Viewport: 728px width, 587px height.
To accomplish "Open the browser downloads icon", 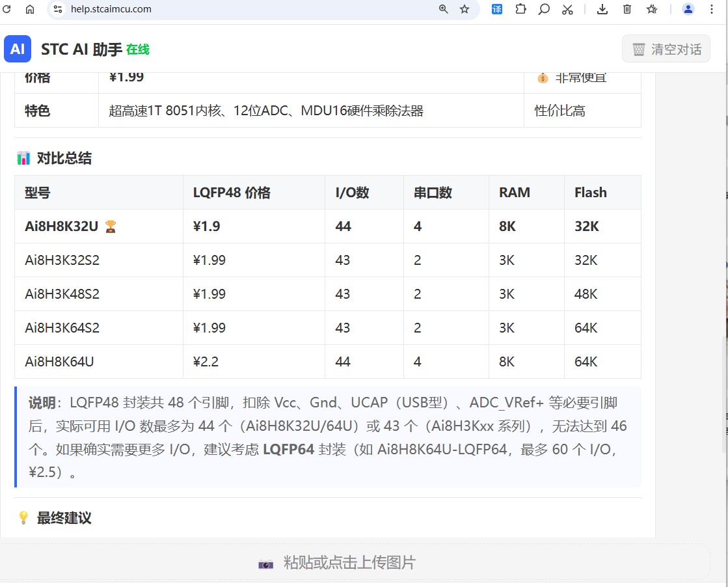I will (x=602, y=9).
